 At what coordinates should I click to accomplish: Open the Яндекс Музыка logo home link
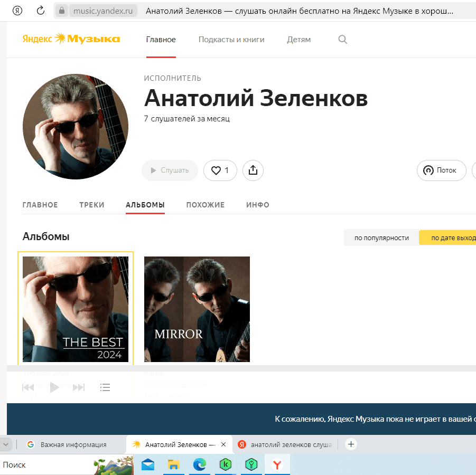tap(71, 39)
